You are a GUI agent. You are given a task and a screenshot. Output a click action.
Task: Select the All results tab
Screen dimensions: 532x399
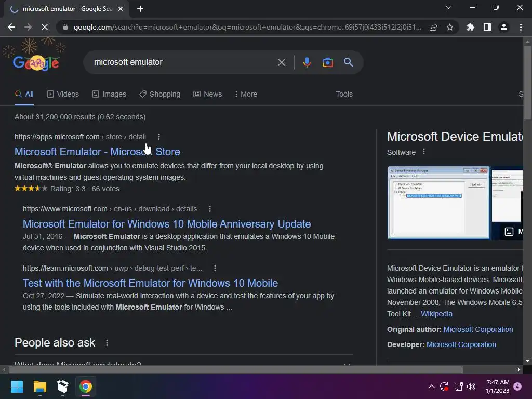[x=24, y=94]
